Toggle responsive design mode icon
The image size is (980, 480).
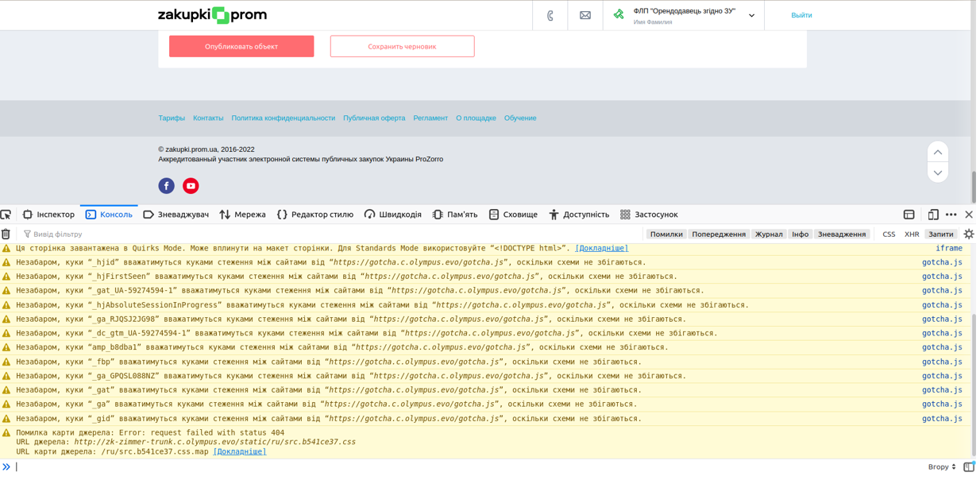coord(933,215)
